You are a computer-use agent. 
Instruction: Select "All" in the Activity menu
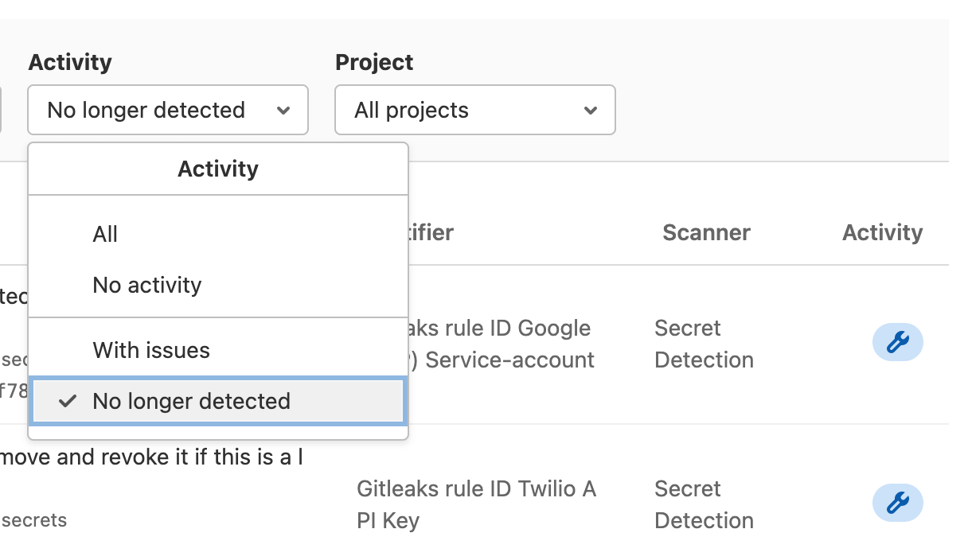106,234
